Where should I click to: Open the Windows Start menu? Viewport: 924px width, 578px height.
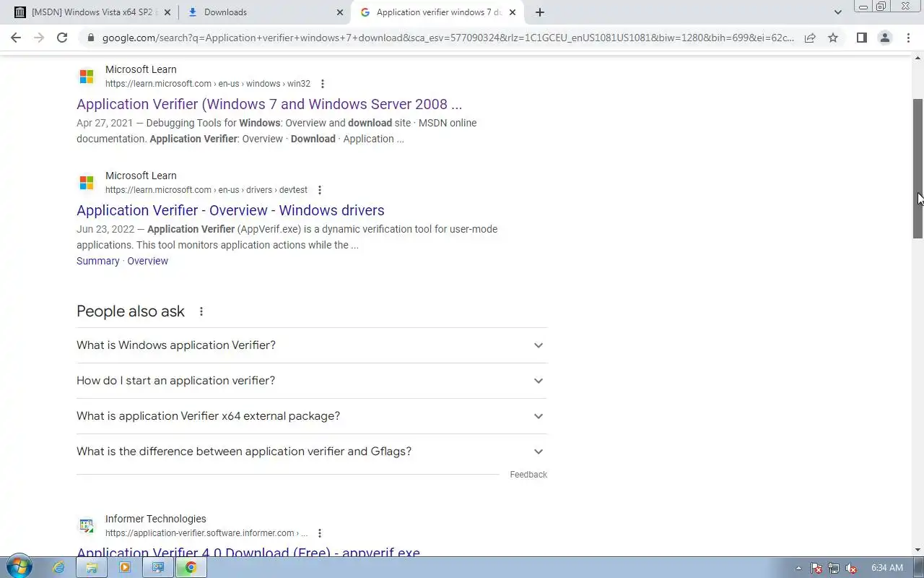tap(19, 567)
